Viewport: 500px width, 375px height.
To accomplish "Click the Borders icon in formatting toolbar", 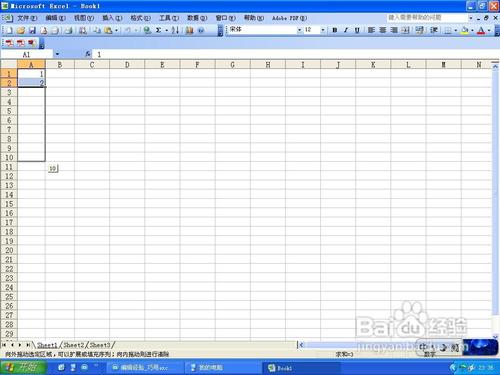I will 448,30.
